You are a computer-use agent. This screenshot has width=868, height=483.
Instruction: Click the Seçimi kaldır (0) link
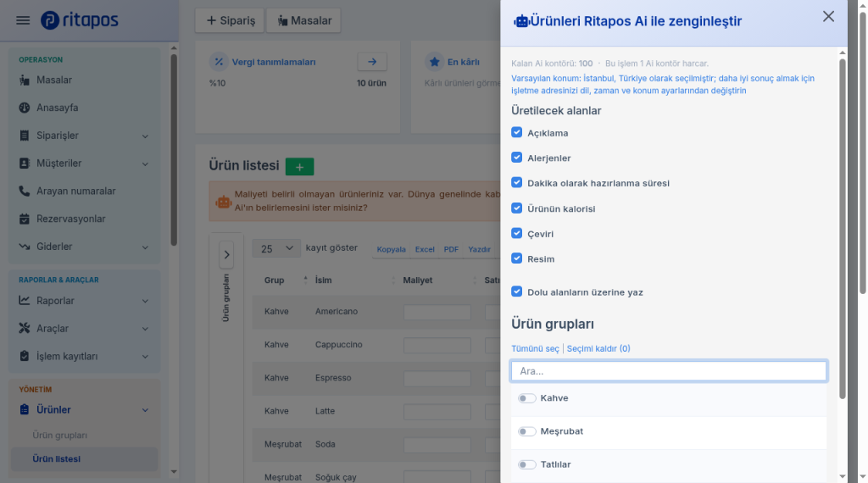[598, 348]
